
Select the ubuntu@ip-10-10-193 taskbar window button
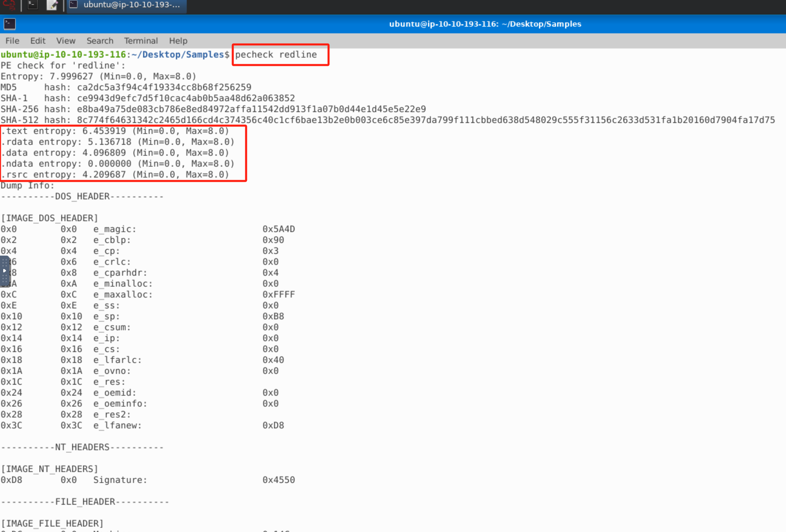126,5
